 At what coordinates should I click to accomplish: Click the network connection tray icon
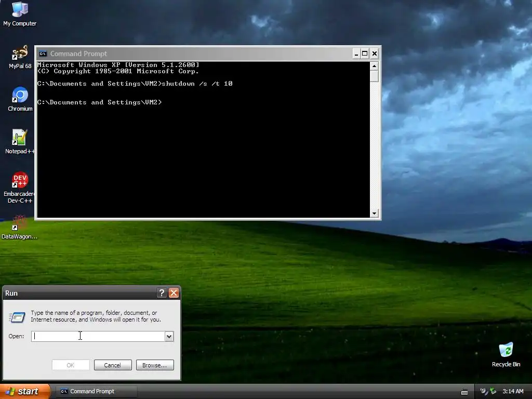pos(484,391)
